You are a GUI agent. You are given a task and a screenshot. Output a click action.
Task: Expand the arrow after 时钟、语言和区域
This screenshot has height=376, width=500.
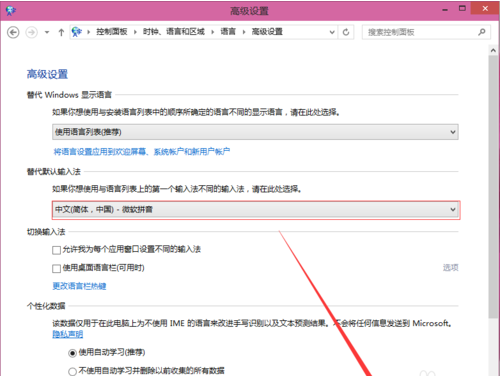click(x=212, y=32)
